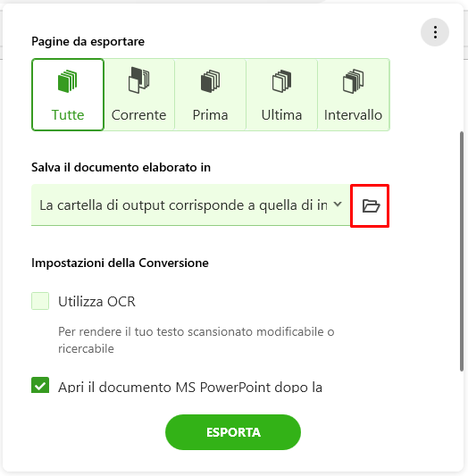Browse for output folder with folder icon

click(x=370, y=205)
